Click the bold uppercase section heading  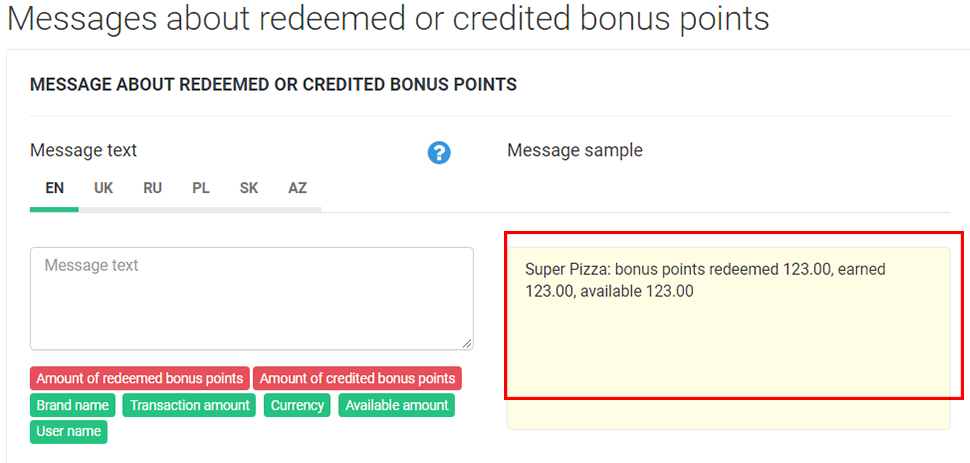(273, 84)
